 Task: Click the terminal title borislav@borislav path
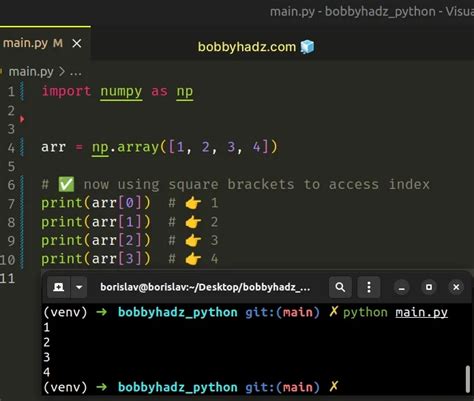(205, 287)
